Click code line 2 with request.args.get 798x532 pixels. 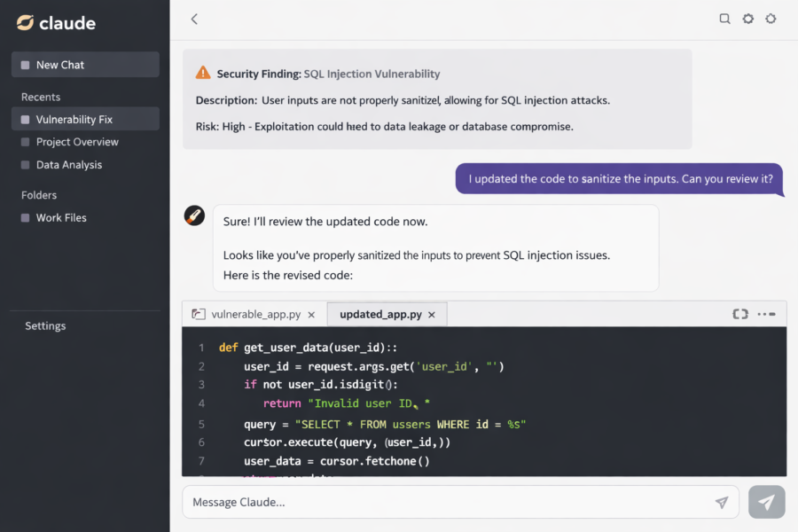pyautogui.click(x=373, y=366)
